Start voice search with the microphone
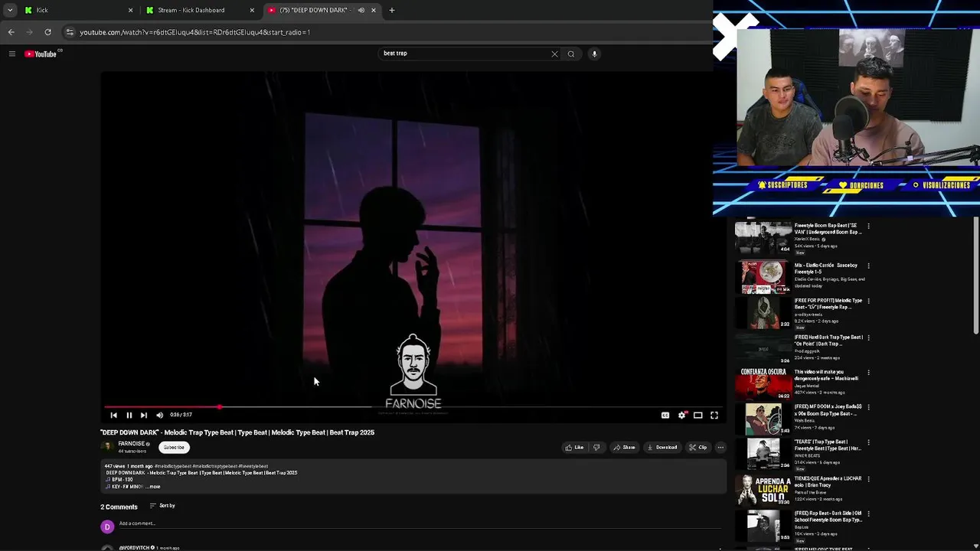Viewport: 980px width, 551px height. pyautogui.click(x=594, y=54)
